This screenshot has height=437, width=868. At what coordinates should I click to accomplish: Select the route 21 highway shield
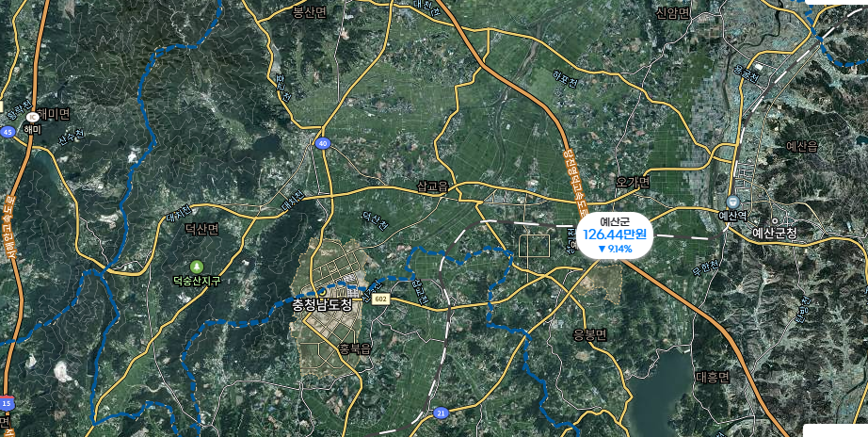441,413
